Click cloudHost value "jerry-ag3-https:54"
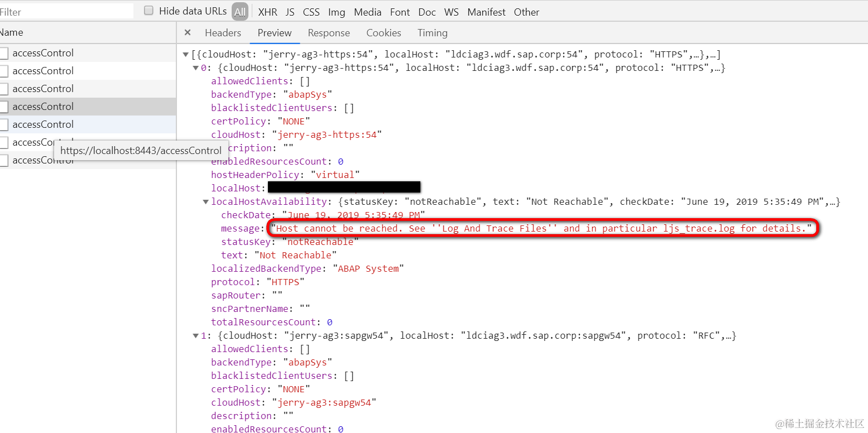 click(x=327, y=134)
